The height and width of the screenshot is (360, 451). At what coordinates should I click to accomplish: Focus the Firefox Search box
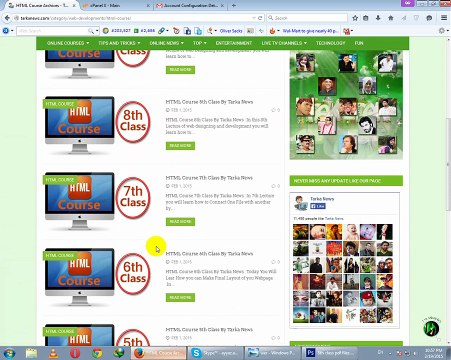(307, 18)
